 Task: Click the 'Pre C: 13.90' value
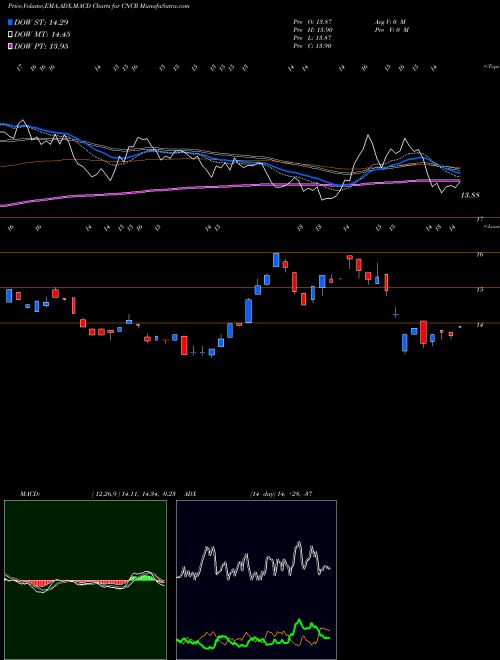[x=313, y=46]
